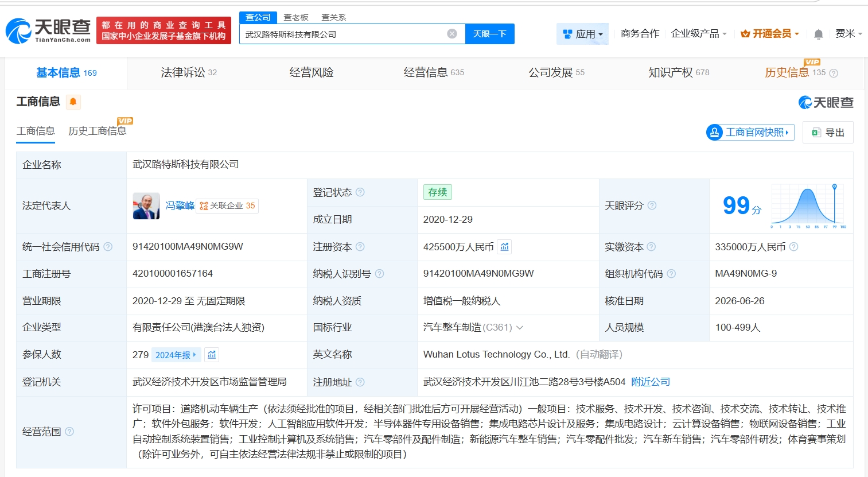Open user 费米 account menu
Screen dimensions: 868x477
pos(848,34)
